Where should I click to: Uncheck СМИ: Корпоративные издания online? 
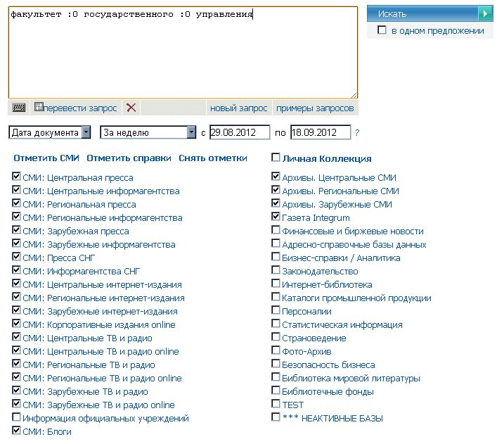(x=16, y=324)
